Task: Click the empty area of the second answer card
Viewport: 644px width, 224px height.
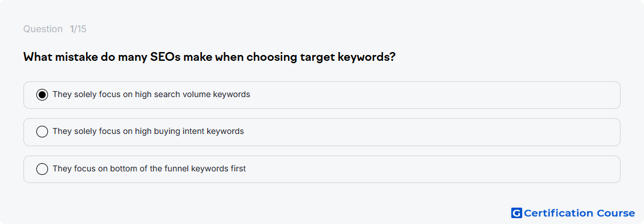Action: coord(431,132)
